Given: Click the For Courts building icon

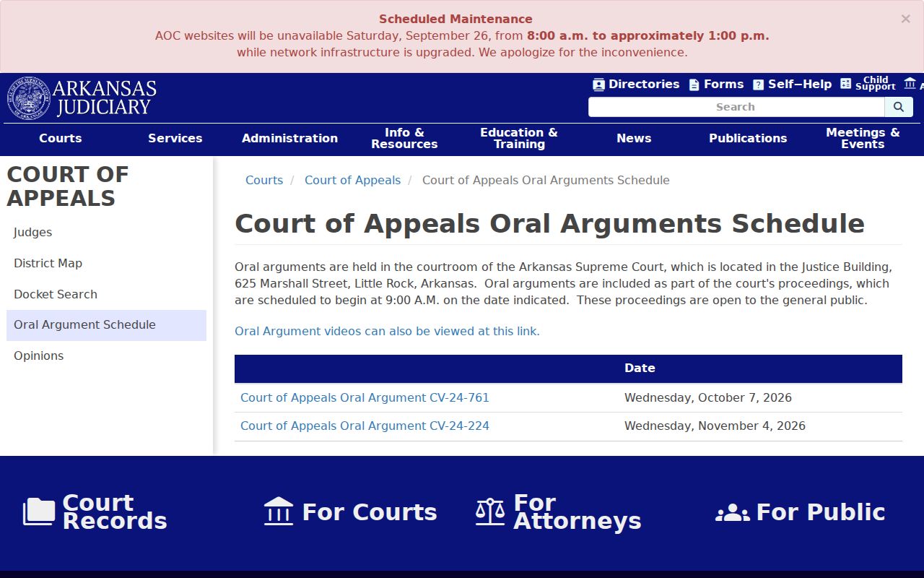Looking at the screenshot, I should (279, 511).
